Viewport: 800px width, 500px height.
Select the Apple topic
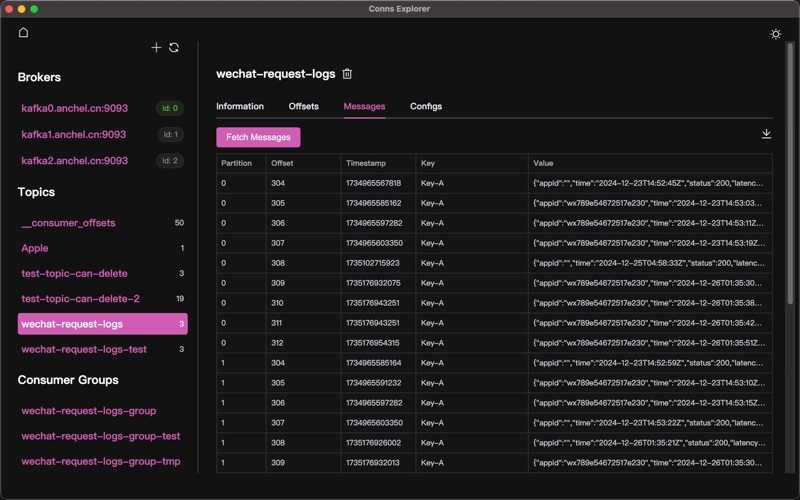[x=35, y=248]
